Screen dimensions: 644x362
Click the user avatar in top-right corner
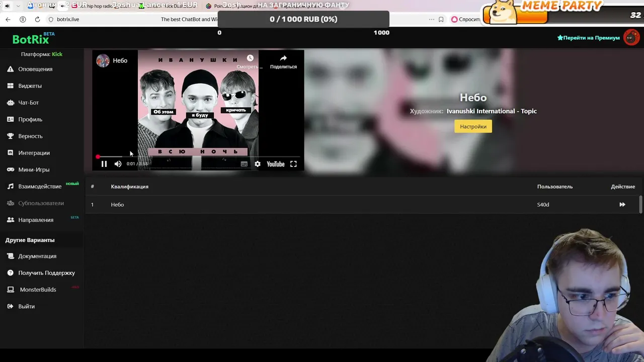(631, 37)
